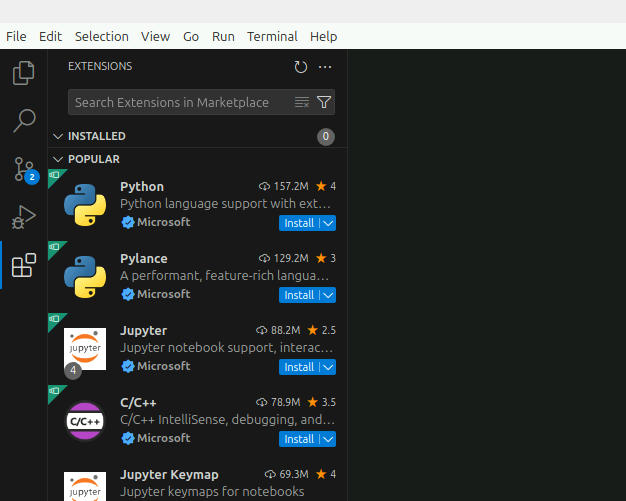
Task: Open the Run and Debug view
Action: (23, 217)
